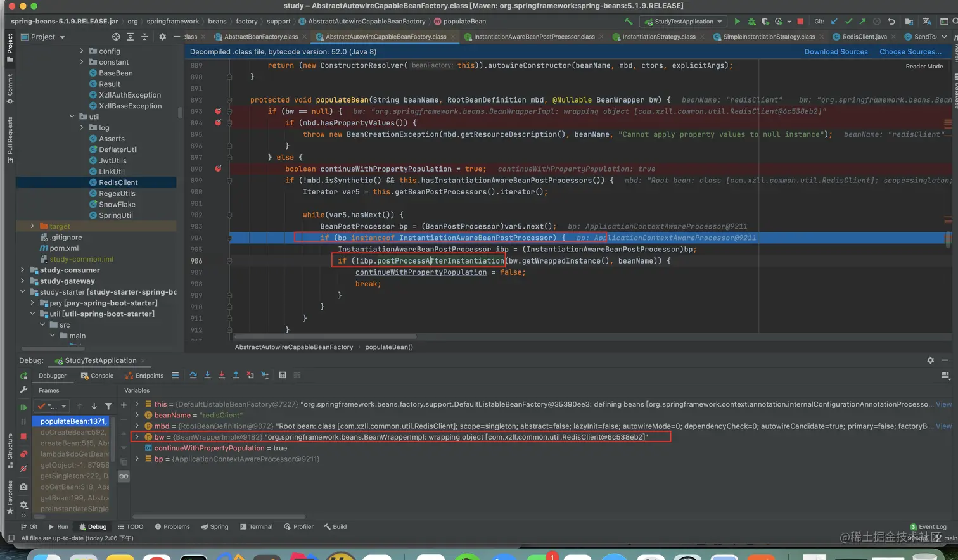The width and height of the screenshot is (958, 560).
Task: Switch to the InstantiationStrategy.class editor tab
Action: click(x=658, y=37)
